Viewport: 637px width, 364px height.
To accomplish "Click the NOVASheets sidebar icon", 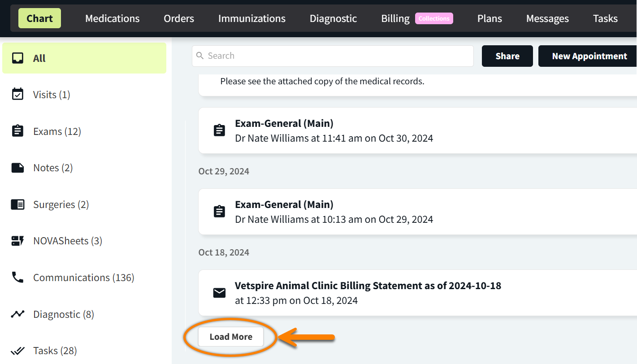I will tap(17, 241).
